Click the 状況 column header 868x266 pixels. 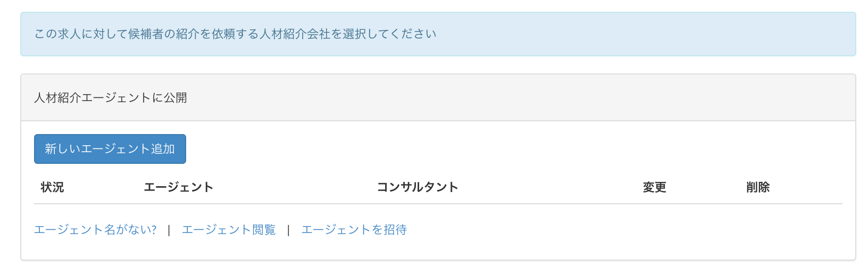click(x=52, y=187)
